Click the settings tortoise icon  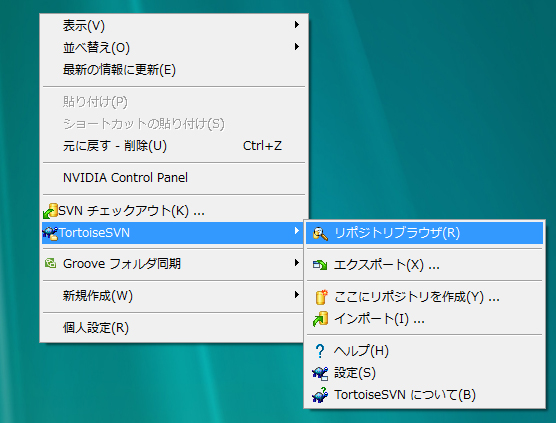320,373
